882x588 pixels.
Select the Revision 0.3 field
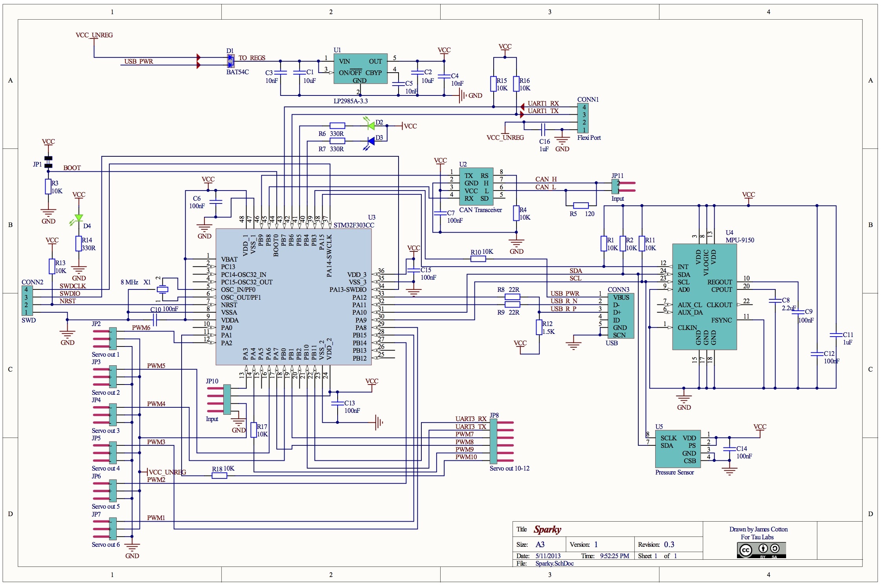click(669, 544)
